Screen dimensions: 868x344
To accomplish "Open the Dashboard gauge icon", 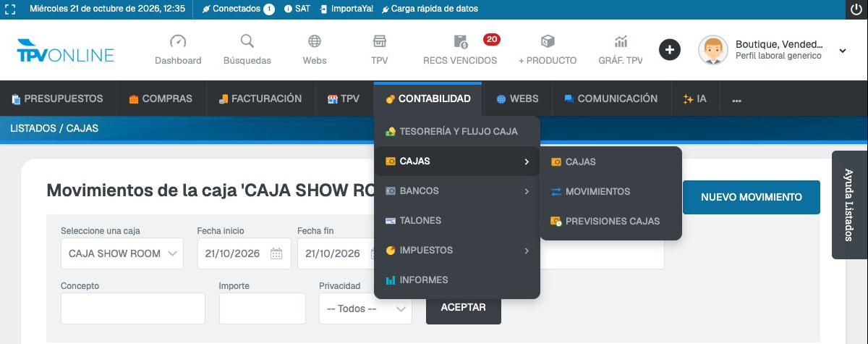I will pos(178,41).
